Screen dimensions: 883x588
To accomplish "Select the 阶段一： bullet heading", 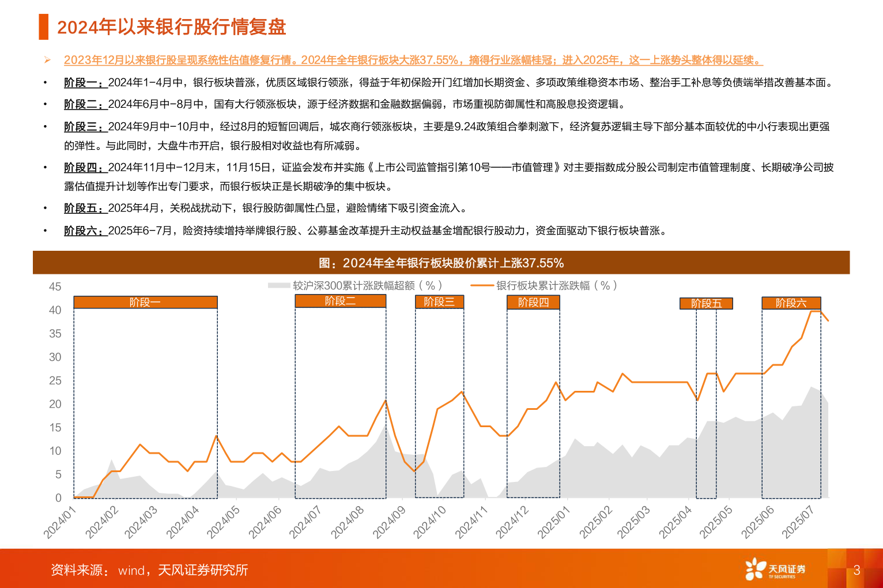I will [85, 82].
